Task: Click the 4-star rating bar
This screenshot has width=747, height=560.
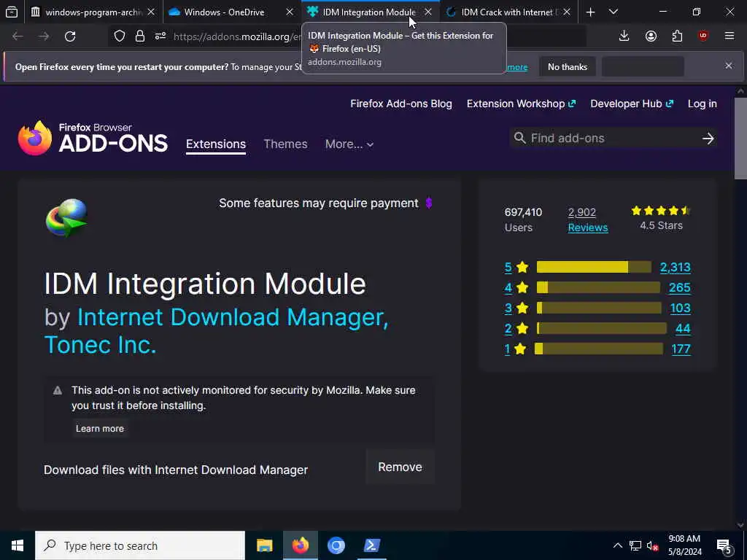Action: [x=598, y=287]
